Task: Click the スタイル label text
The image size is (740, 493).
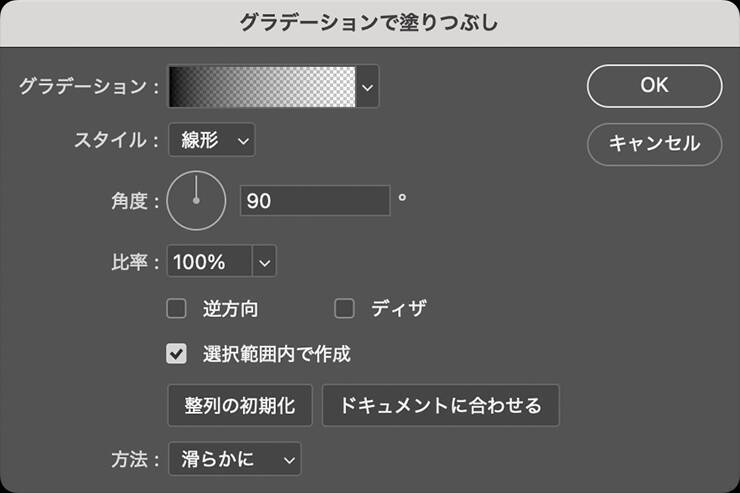Action: point(110,140)
